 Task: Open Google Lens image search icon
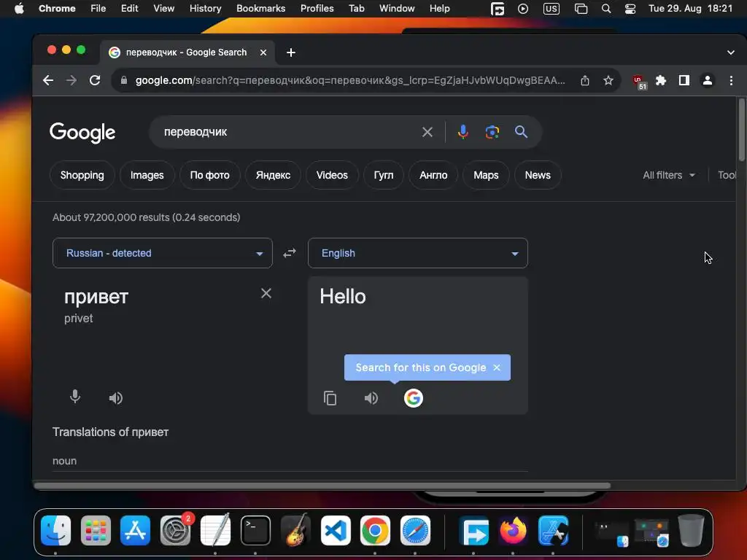click(x=492, y=132)
